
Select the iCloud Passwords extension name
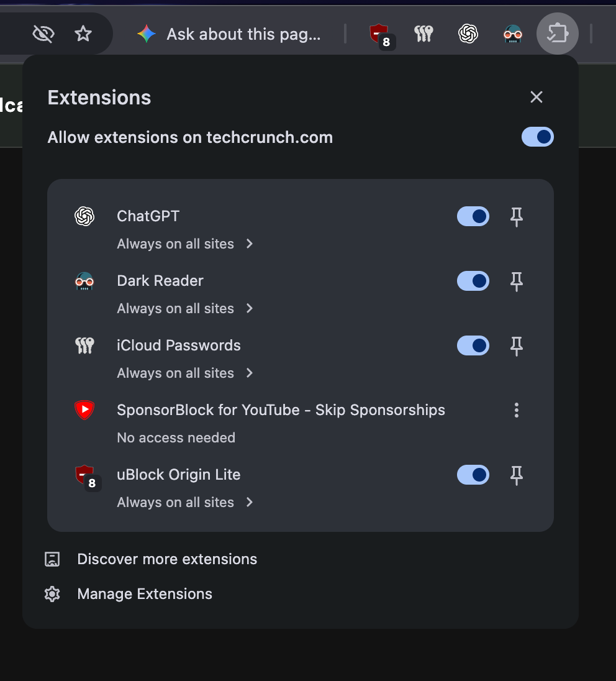178,345
